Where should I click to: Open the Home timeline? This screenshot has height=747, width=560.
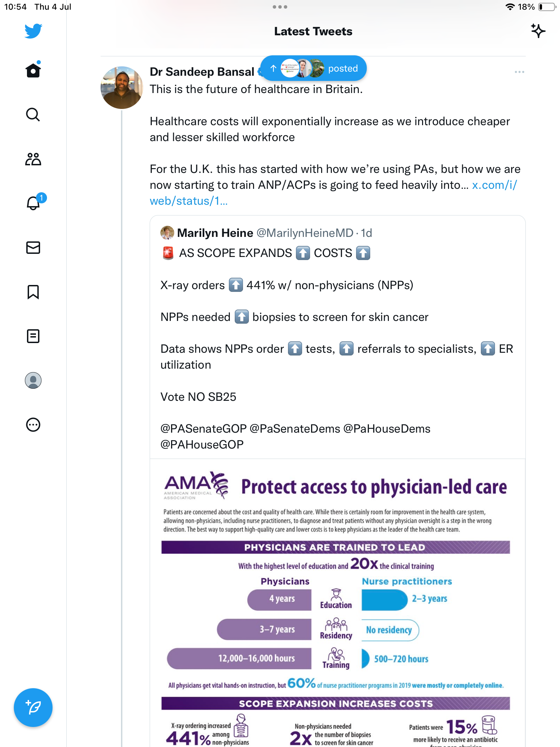(x=33, y=70)
